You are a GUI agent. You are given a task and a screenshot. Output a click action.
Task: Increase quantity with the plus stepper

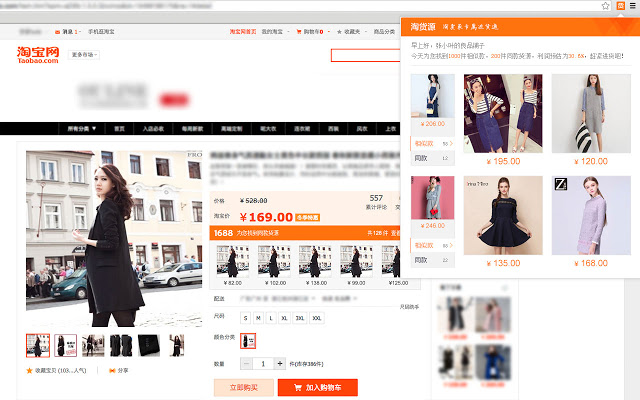tap(280, 363)
